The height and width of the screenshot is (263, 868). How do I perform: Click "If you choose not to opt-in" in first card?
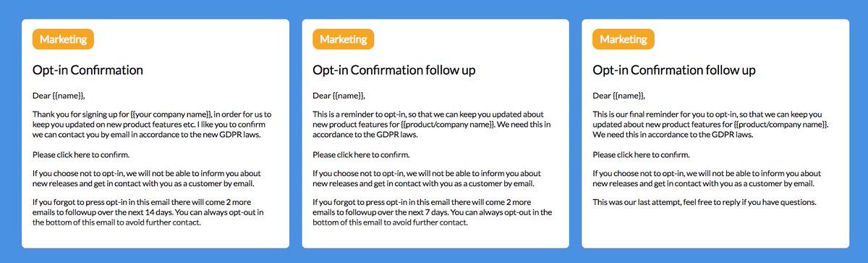point(147,178)
